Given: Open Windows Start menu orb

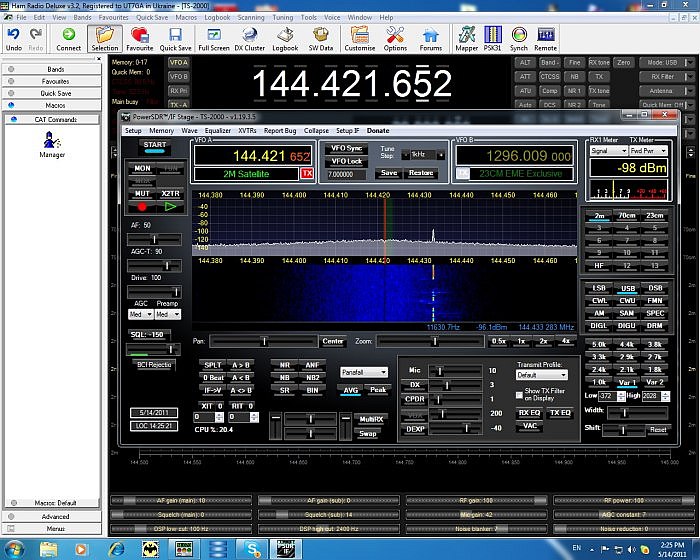Looking at the screenshot, I should 14,549.
